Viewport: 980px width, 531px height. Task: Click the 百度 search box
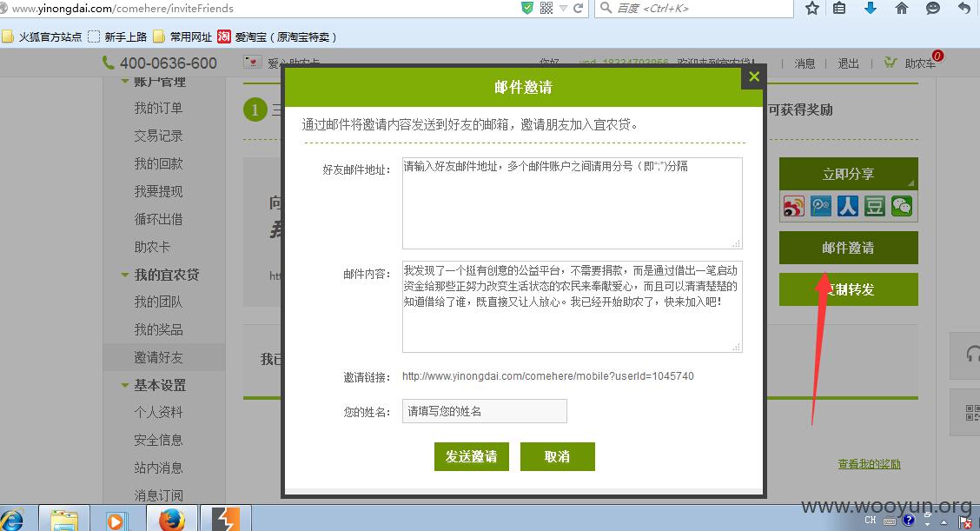(694, 8)
